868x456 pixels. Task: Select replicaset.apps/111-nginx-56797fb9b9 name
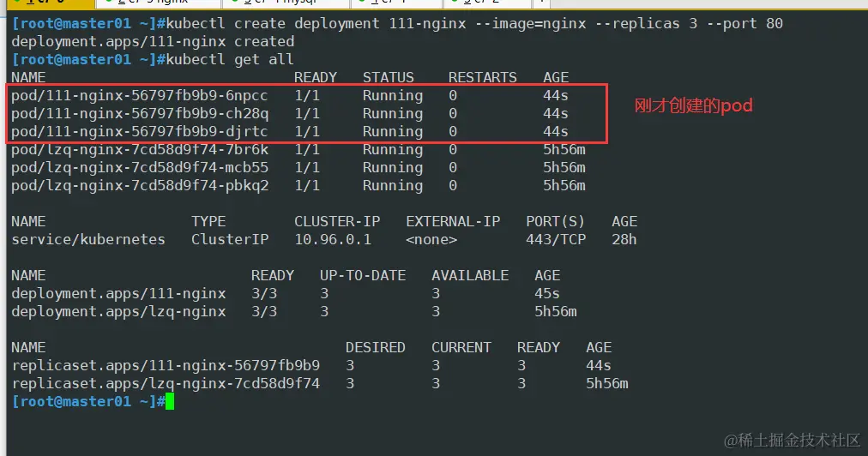[166, 366]
